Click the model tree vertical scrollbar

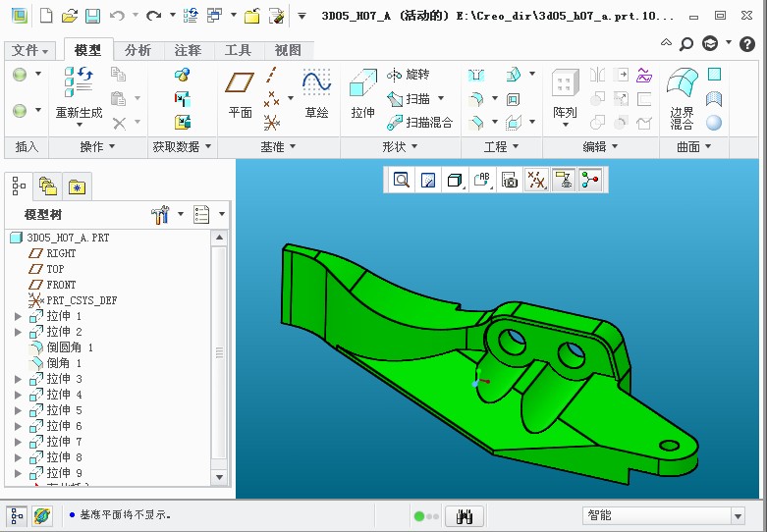pyautogui.click(x=219, y=353)
